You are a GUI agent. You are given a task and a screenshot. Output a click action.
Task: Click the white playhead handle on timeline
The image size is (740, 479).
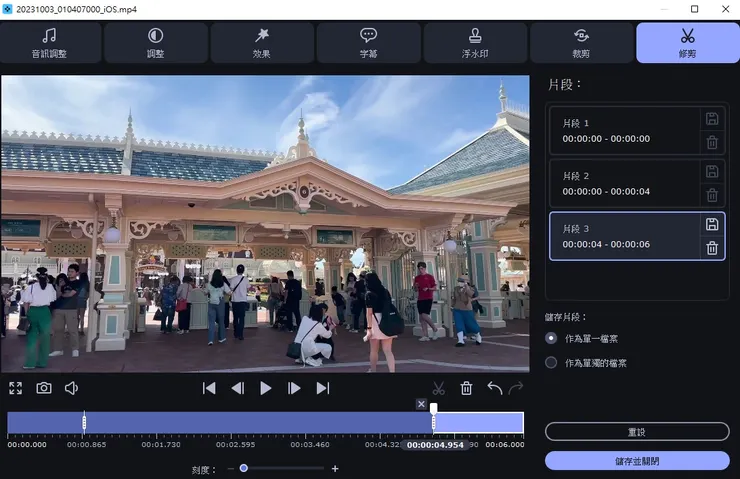pos(434,408)
